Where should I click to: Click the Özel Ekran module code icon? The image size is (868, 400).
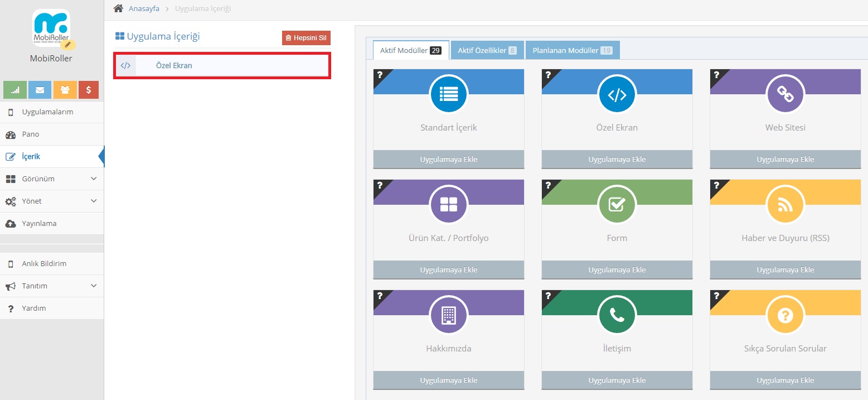tap(617, 94)
